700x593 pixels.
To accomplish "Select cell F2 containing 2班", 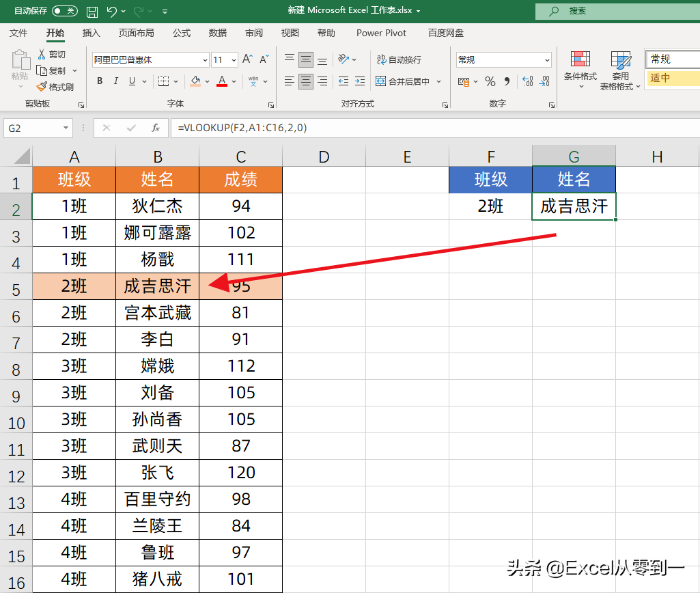I will (x=490, y=206).
